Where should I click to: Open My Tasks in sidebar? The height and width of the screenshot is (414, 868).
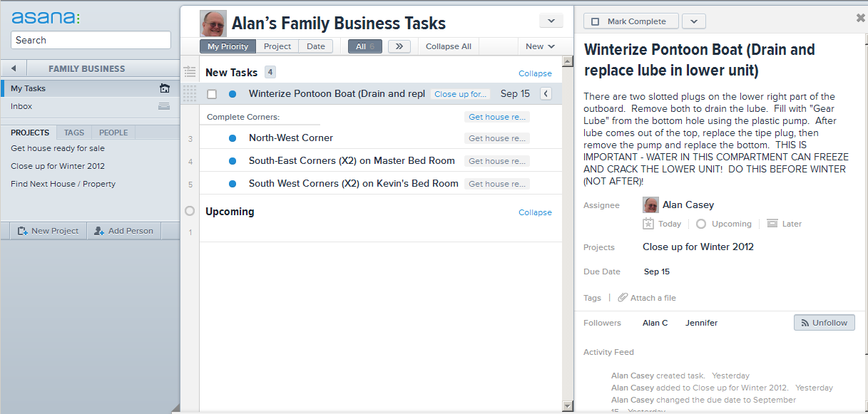point(90,89)
